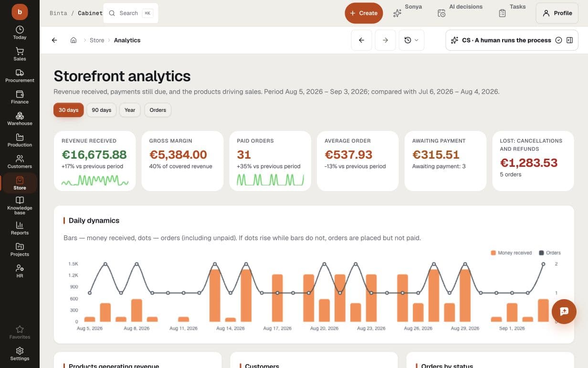Focus the Search field
This screenshot has width=588, height=368.
130,13
